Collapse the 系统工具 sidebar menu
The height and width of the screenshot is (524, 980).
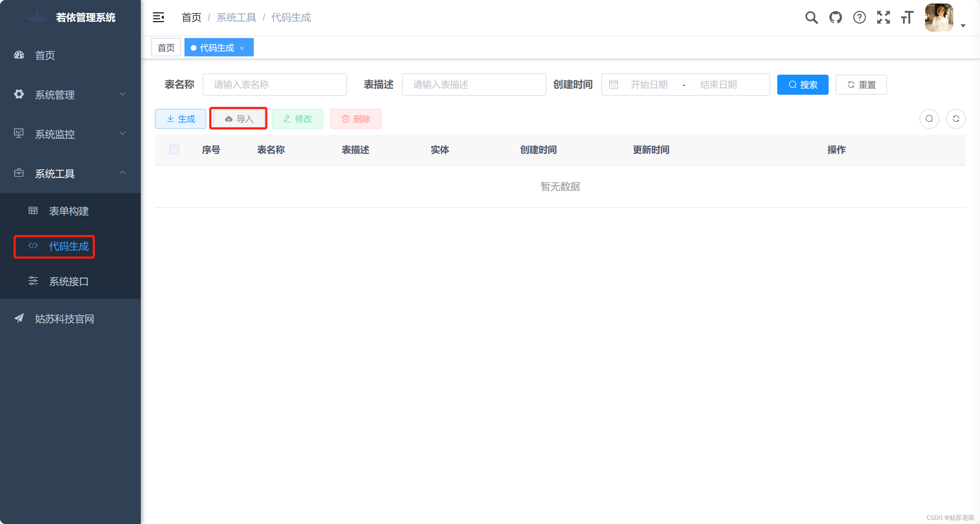click(x=70, y=174)
